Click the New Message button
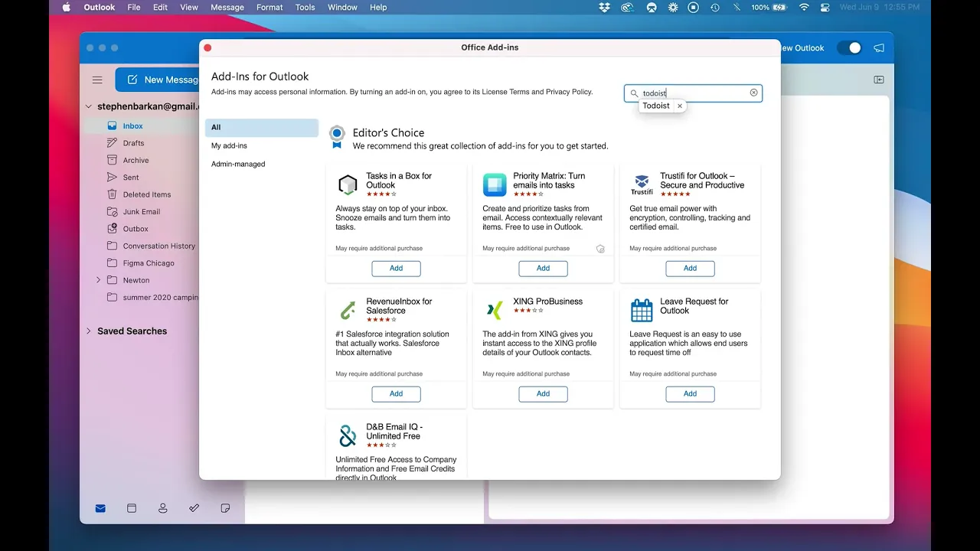Viewport: 980px width, 551px height. 162,80
